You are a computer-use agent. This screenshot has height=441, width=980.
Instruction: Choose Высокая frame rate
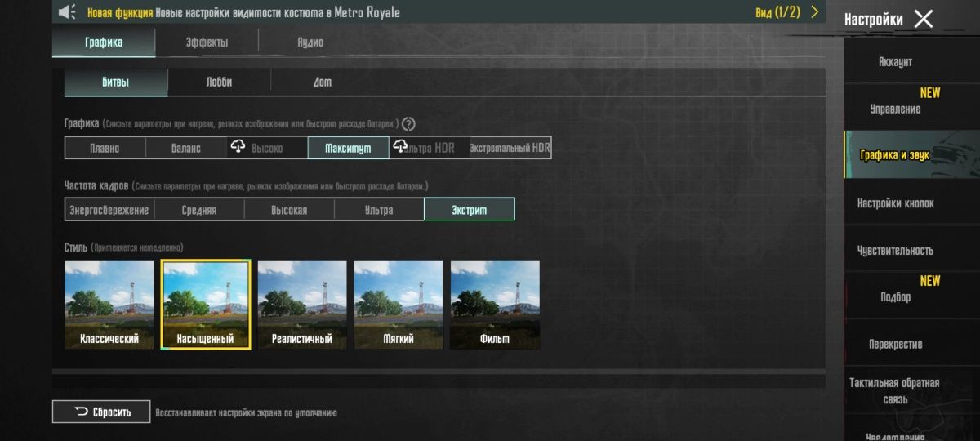point(289,210)
